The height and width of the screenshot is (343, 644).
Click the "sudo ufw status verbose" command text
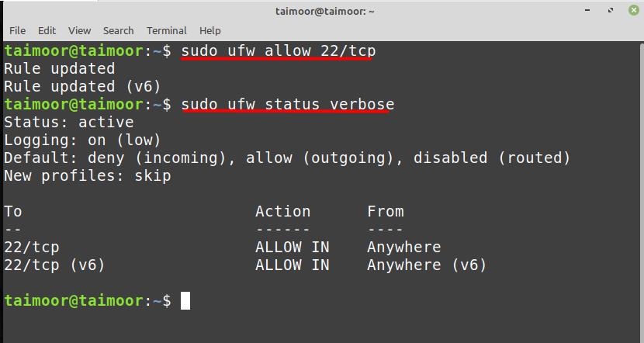287,105
